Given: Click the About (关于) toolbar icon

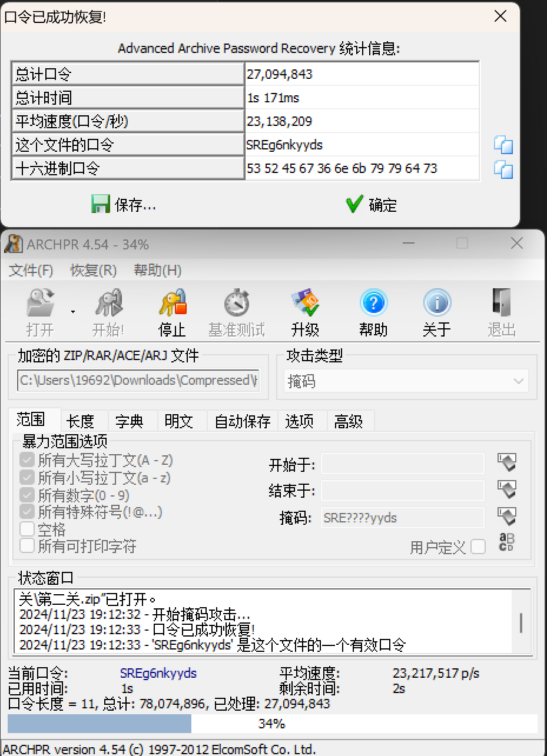Looking at the screenshot, I should pyautogui.click(x=437, y=312).
